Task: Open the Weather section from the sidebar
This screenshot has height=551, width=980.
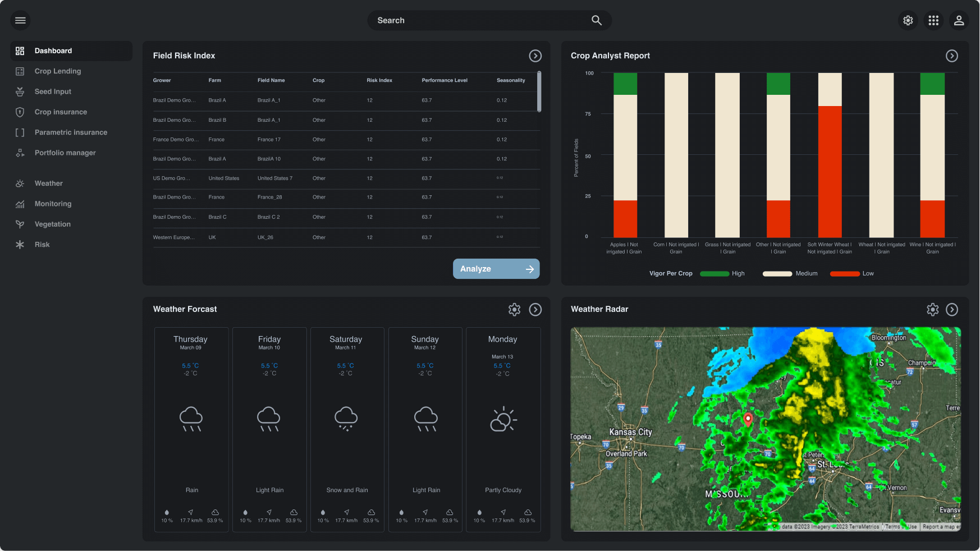Action: 49,183
